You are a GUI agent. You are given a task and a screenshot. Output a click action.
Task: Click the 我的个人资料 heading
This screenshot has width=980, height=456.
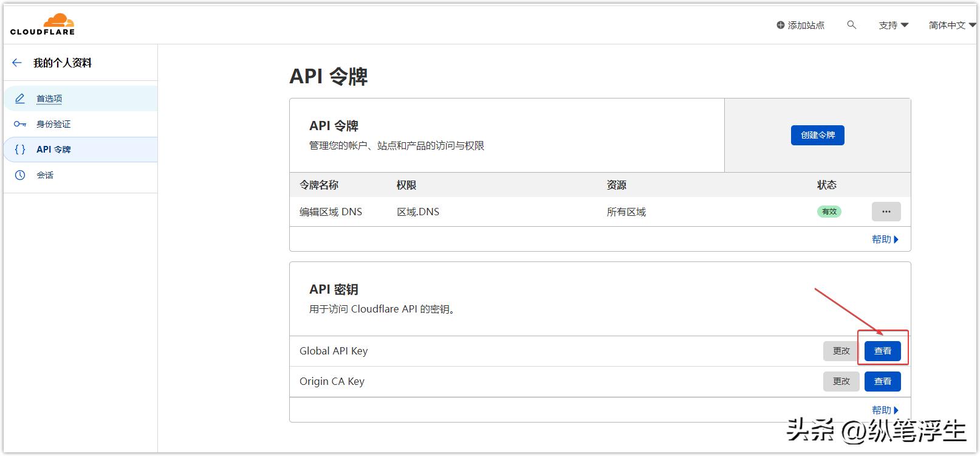(63, 63)
